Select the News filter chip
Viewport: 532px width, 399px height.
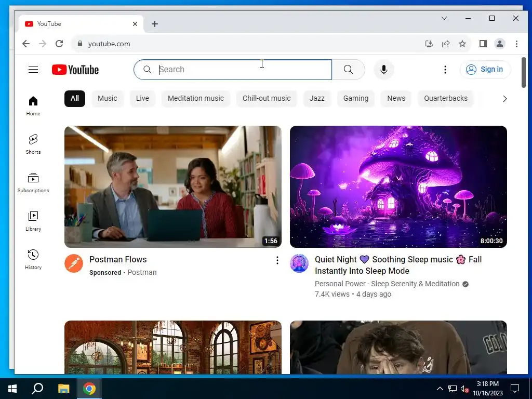pyautogui.click(x=396, y=99)
